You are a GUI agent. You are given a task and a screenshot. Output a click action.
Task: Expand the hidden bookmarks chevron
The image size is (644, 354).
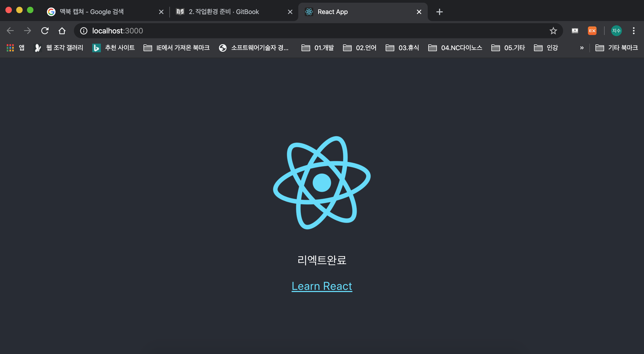[582, 48]
